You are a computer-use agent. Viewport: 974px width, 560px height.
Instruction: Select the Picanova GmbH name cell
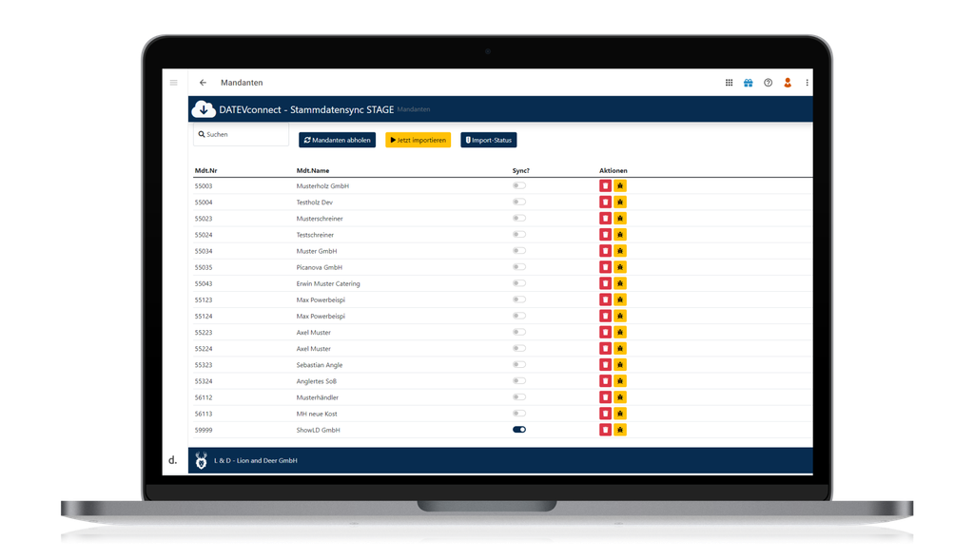[320, 267]
